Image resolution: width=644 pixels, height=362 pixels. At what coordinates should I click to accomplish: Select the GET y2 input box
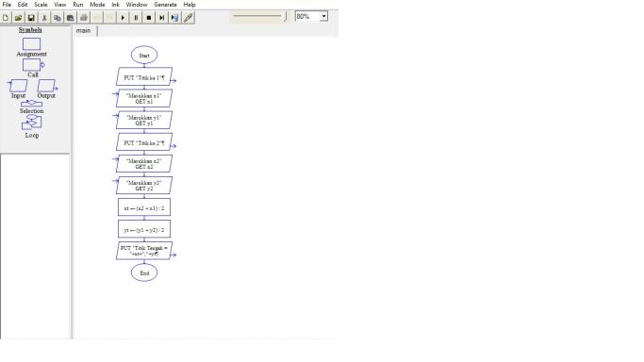pos(144,186)
